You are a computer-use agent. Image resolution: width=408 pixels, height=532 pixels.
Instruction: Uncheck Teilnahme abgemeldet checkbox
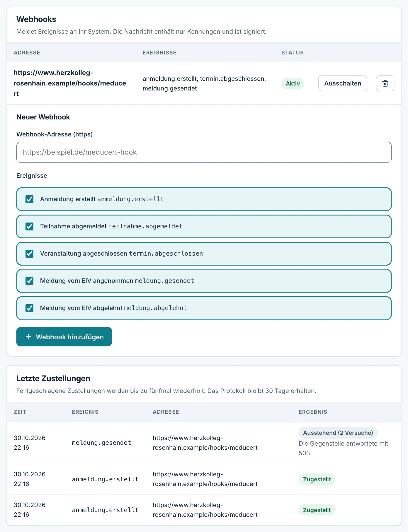click(x=30, y=226)
